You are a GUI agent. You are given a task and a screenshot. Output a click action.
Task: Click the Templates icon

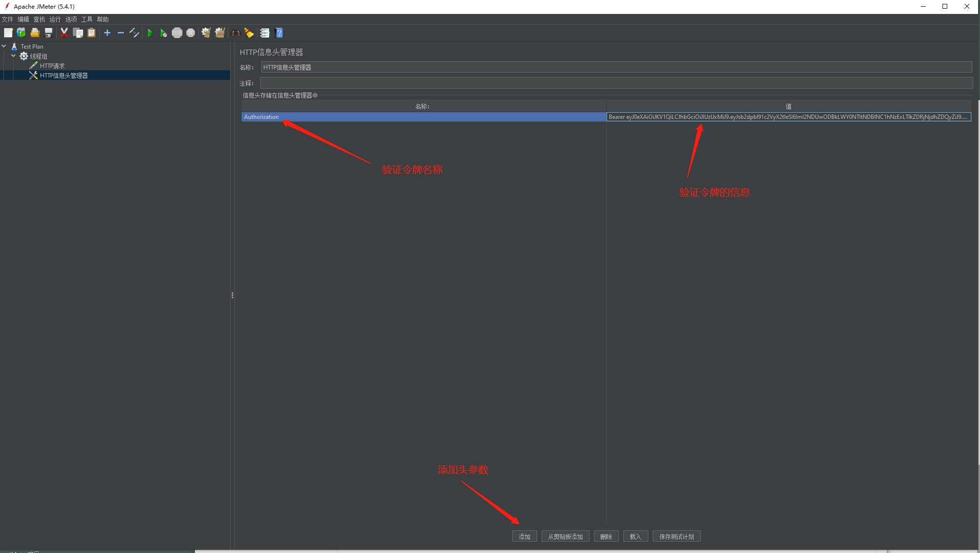point(21,33)
